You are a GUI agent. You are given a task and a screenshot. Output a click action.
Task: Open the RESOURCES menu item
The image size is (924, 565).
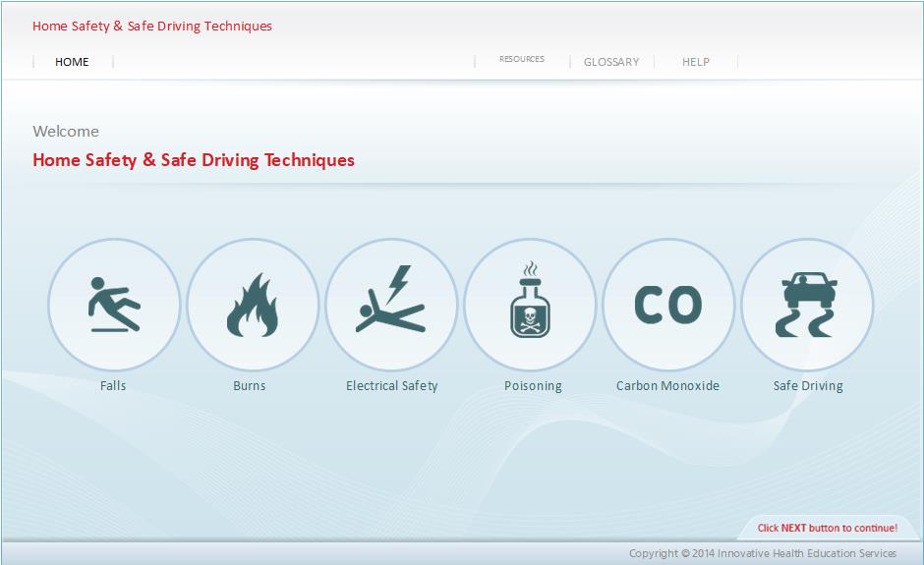click(521, 60)
